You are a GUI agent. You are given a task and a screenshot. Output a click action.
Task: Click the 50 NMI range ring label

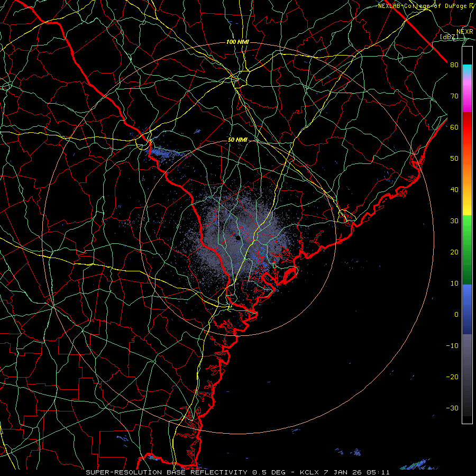(x=237, y=140)
